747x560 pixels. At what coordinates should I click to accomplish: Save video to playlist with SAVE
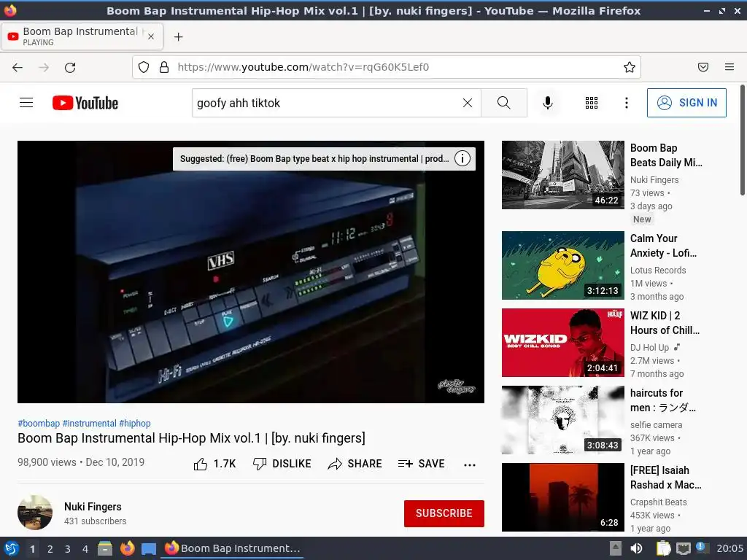pyautogui.click(x=421, y=464)
